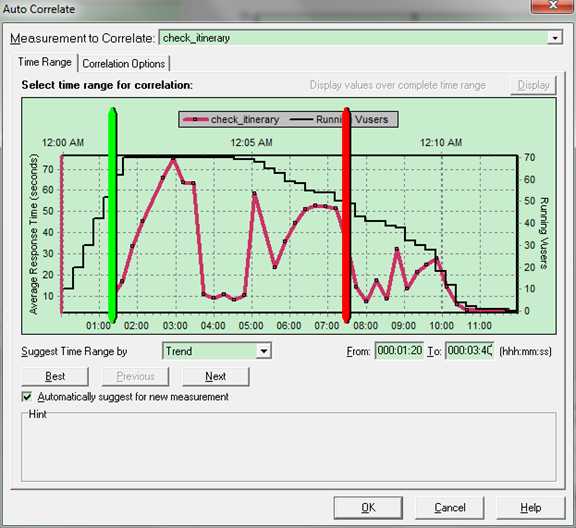Click the Best button
This screenshot has width=576, height=528.
tap(55, 376)
